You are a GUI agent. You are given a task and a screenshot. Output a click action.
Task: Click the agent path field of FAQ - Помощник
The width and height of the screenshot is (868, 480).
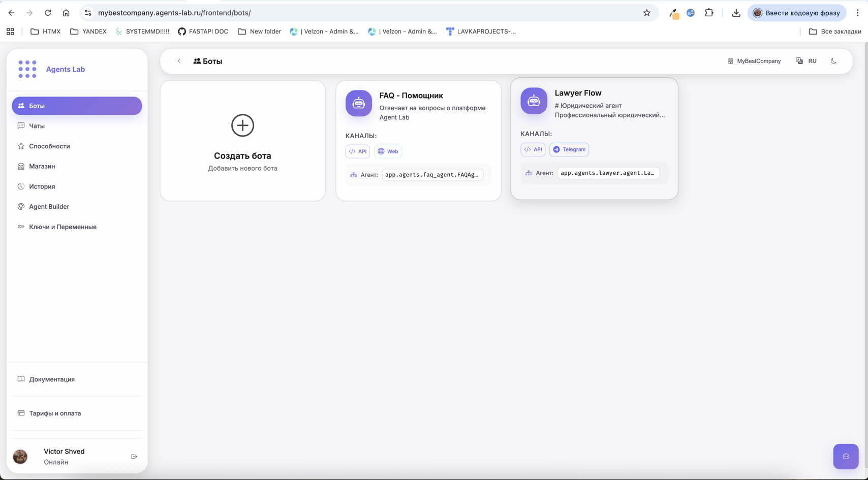tap(432, 174)
